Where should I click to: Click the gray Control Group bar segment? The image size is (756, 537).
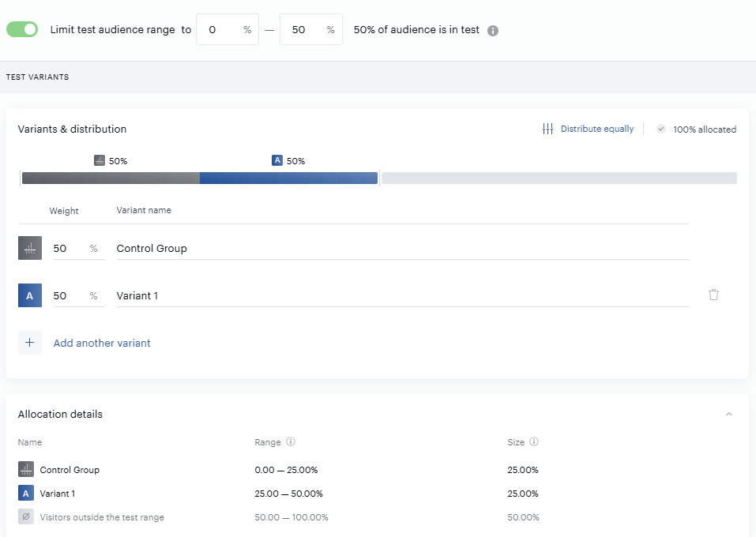tap(111, 178)
